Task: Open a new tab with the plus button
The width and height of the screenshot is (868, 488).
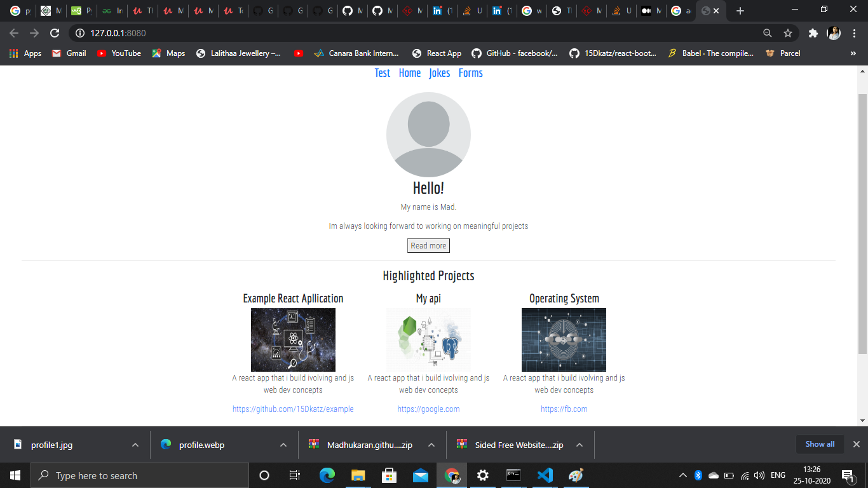Action: click(x=740, y=11)
